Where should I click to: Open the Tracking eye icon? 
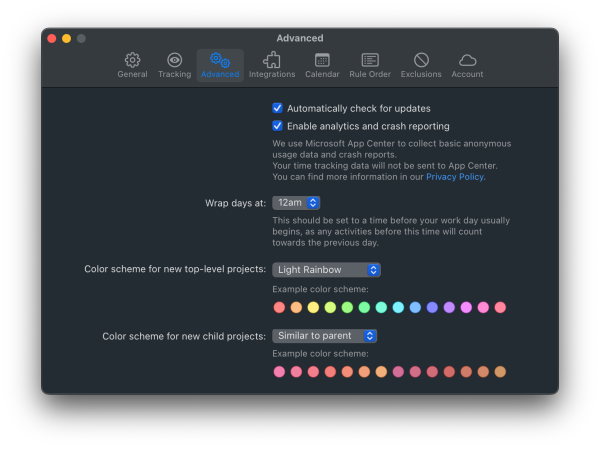tap(174, 61)
